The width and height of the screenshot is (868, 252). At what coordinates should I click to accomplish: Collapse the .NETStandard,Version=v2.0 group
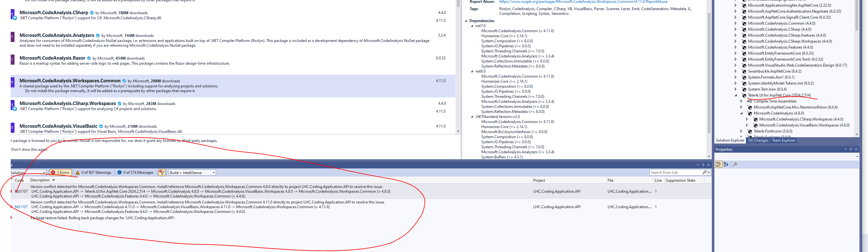[x=472, y=117]
